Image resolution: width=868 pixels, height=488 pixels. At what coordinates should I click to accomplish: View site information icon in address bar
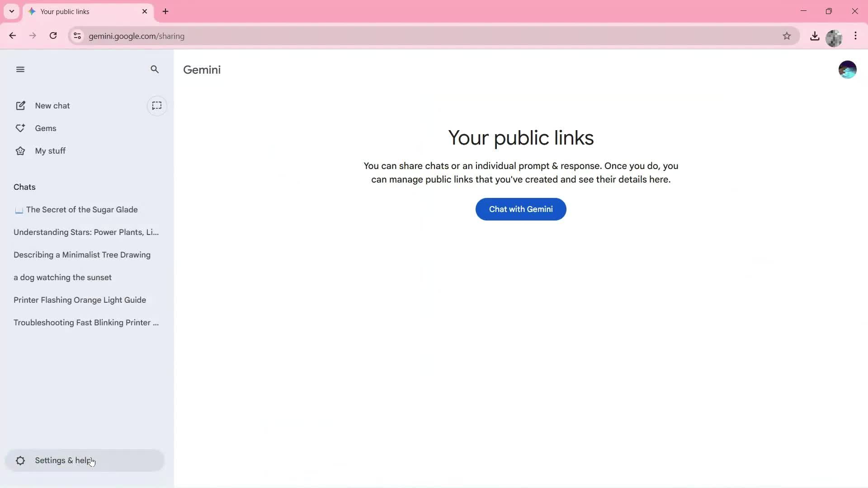pyautogui.click(x=77, y=36)
